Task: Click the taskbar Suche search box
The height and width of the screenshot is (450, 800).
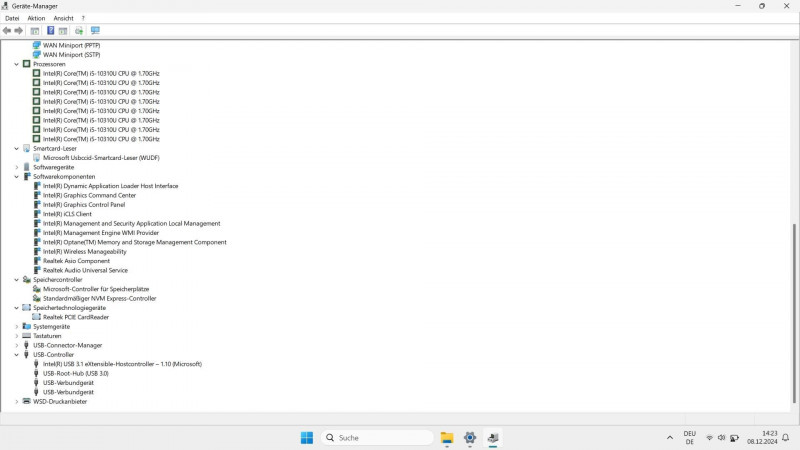Action: pos(377,438)
